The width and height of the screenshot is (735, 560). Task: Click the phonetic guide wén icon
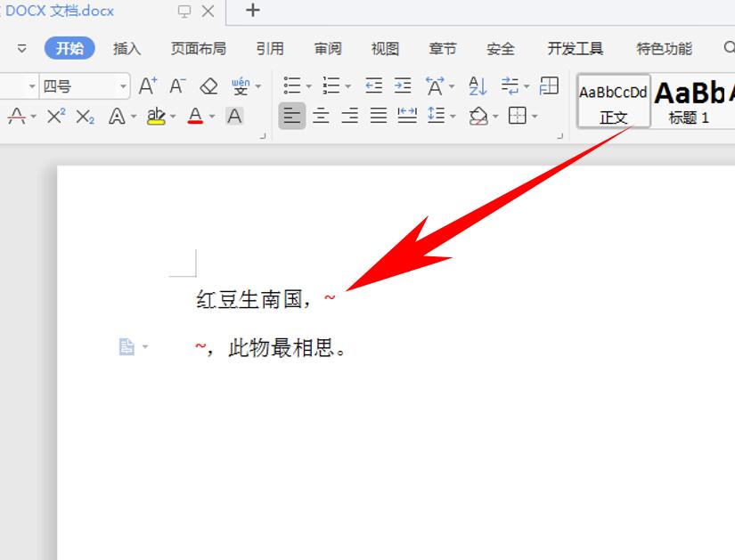(x=241, y=86)
